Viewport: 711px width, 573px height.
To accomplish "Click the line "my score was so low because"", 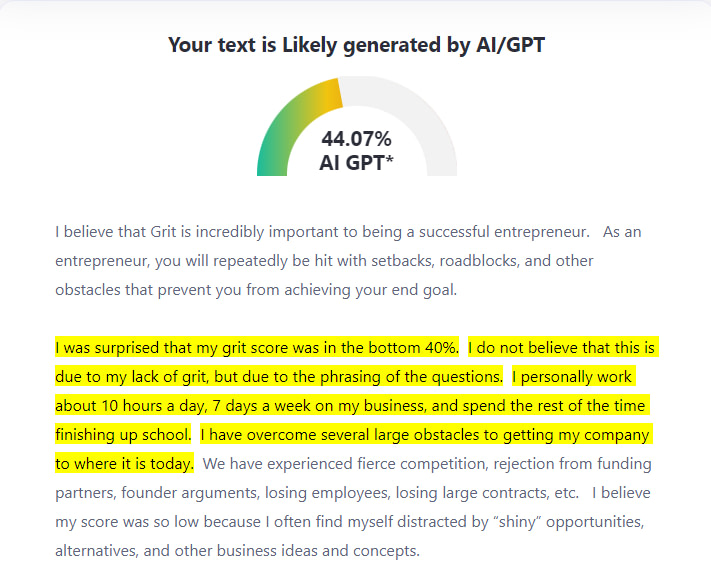I will (349, 522).
